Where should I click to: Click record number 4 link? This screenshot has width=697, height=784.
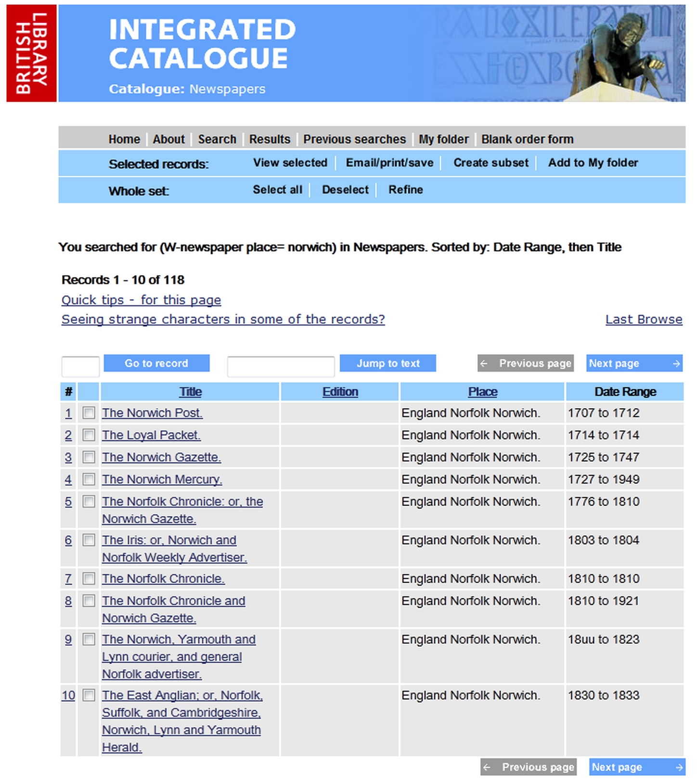click(x=68, y=479)
